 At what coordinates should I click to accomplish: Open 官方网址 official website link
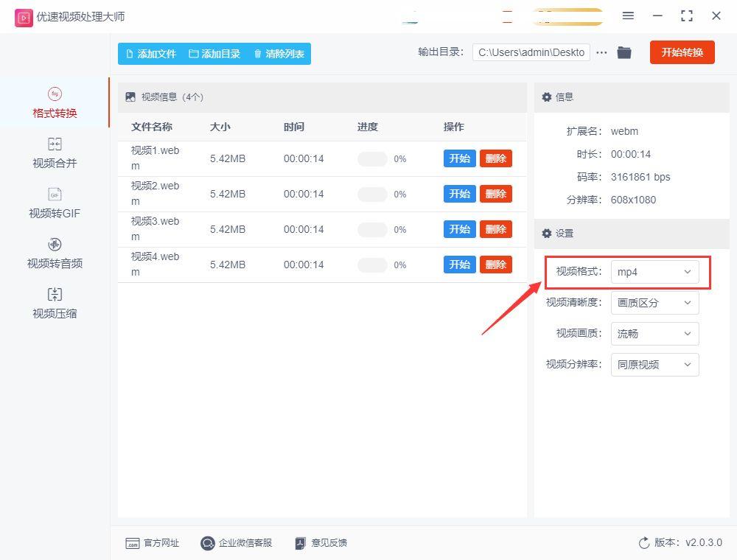[x=152, y=543]
